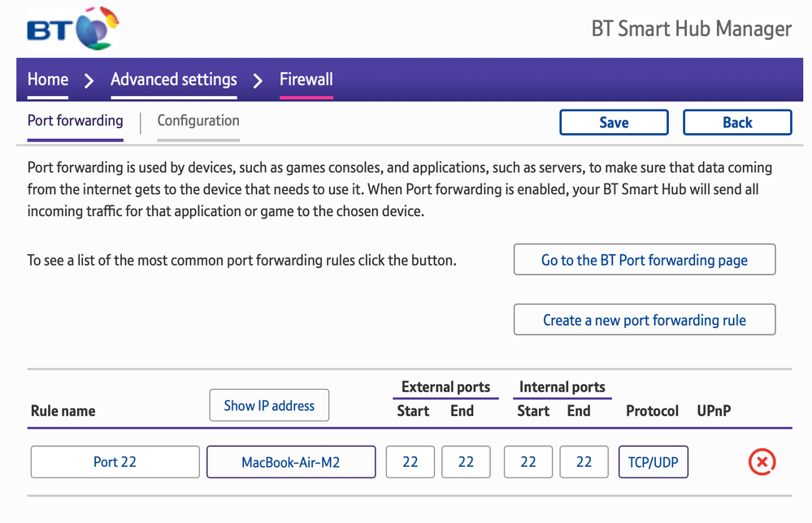Select the Internal ports End field
Image resolution: width=812 pixels, height=523 pixels.
pyautogui.click(x=584, y=462)
